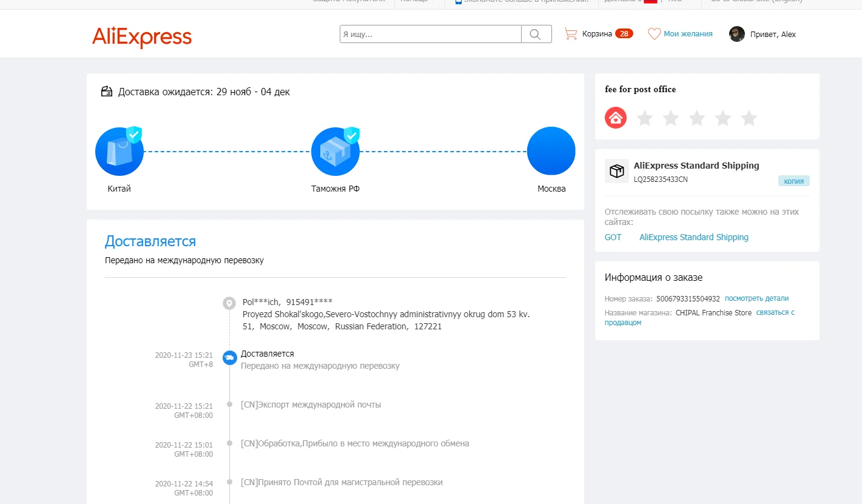Click the heart wishlist icon
The height and width of the screenshot is (504, 862).
[654, 34]
